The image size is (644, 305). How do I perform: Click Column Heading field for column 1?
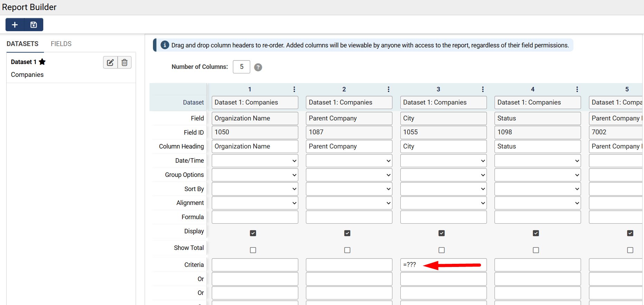[x=255, y=146]
